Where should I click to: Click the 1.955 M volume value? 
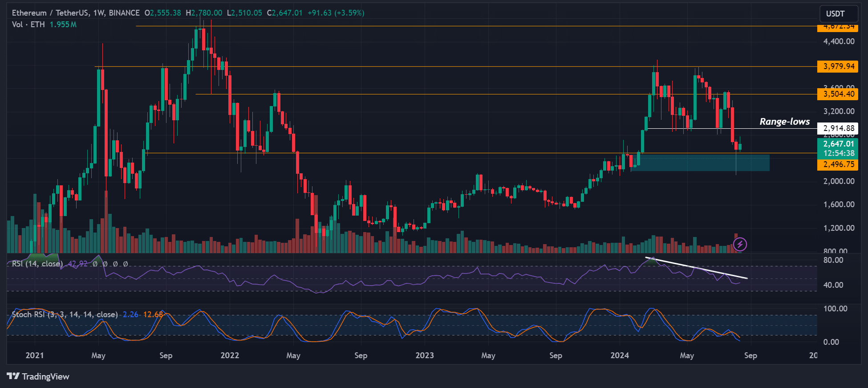click(63, 25)
